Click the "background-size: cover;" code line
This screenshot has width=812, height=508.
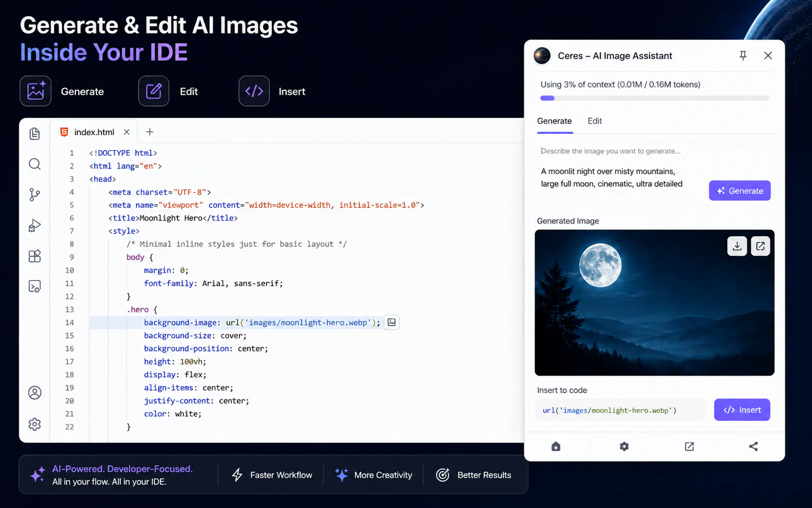pos(195,335)
